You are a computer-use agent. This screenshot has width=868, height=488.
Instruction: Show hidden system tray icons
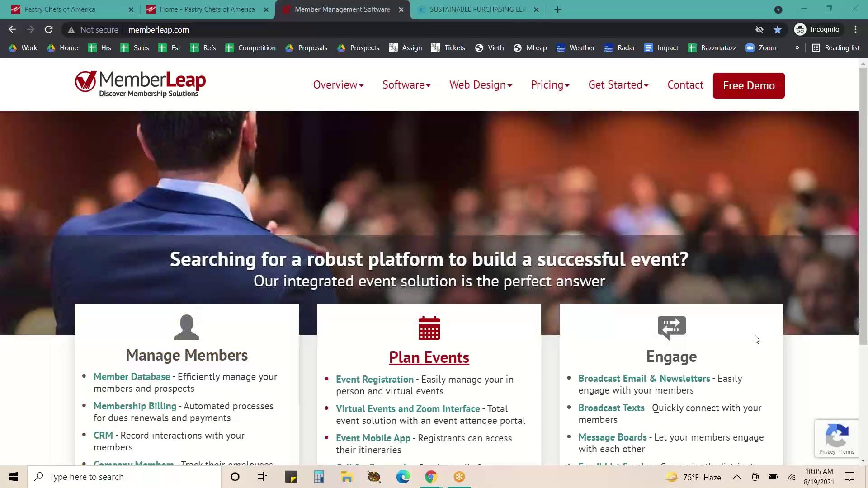coord(736,477)
